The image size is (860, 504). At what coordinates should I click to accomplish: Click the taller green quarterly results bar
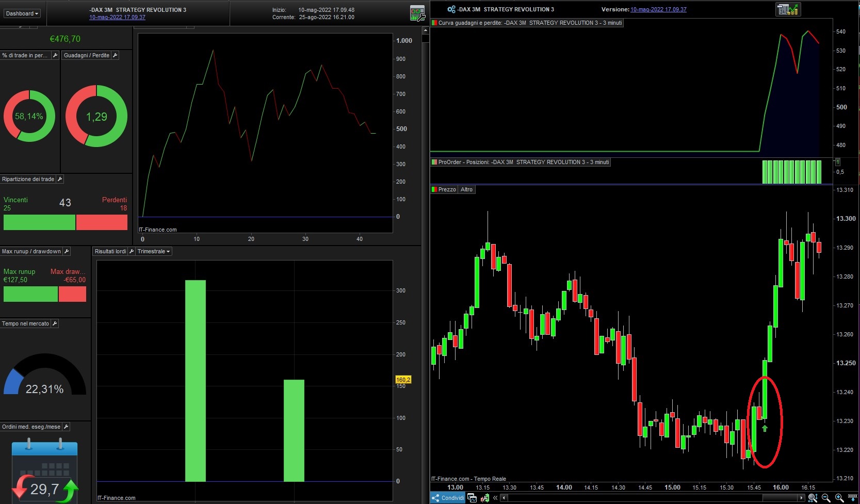196,381
